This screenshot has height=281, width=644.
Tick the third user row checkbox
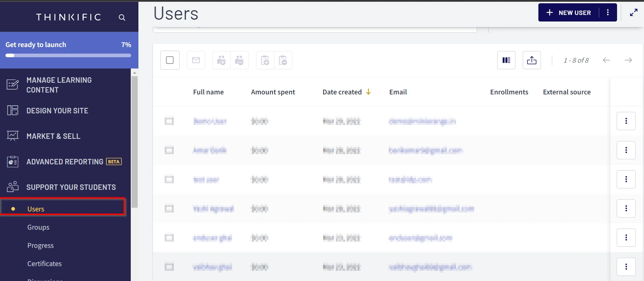click(169, 179)
